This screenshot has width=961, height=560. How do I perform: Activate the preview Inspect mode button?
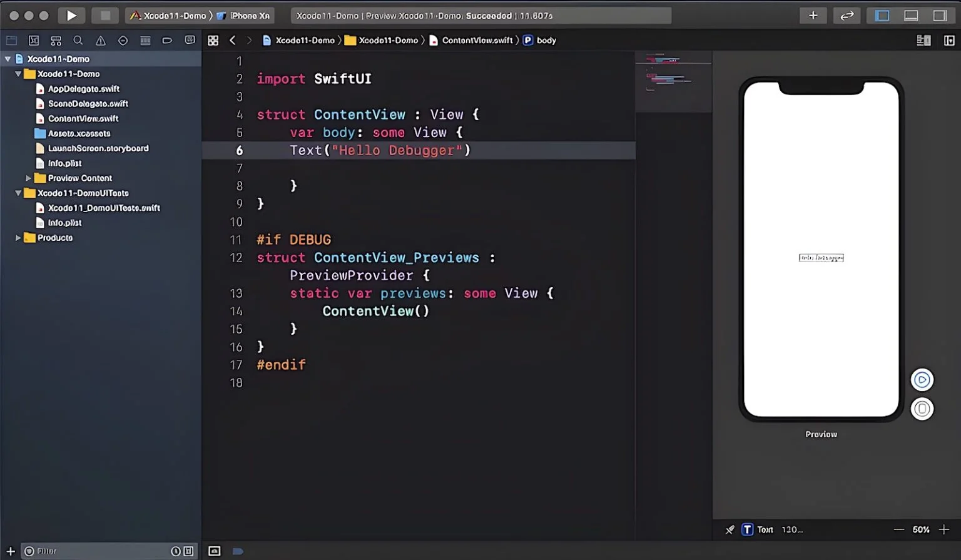point(922,409)
